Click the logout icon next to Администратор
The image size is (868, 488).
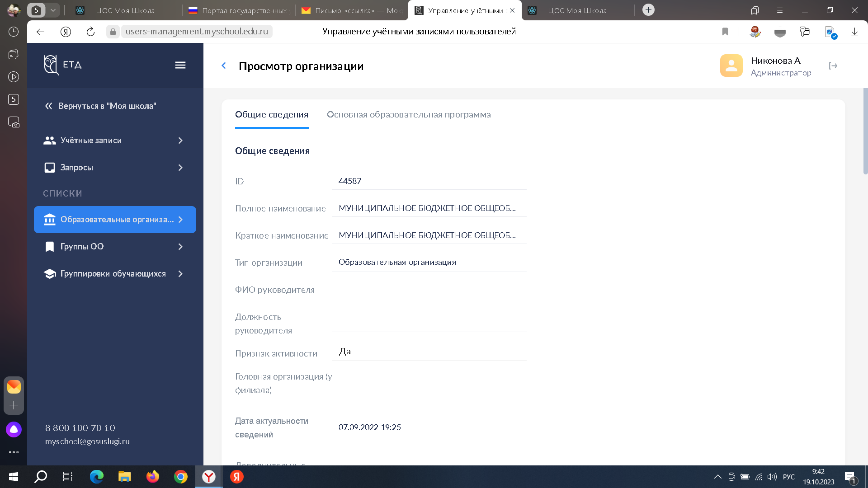click(833, 66)
